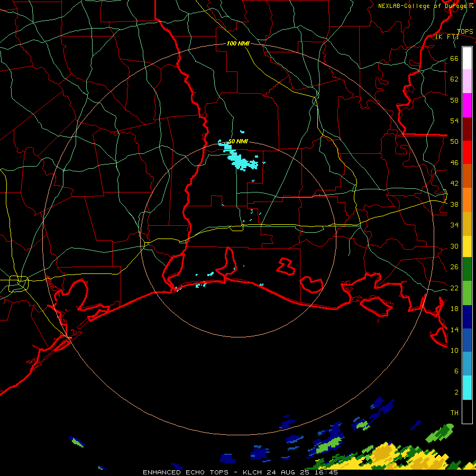Click the 24 AUG 25 date text

coord(288,472)
